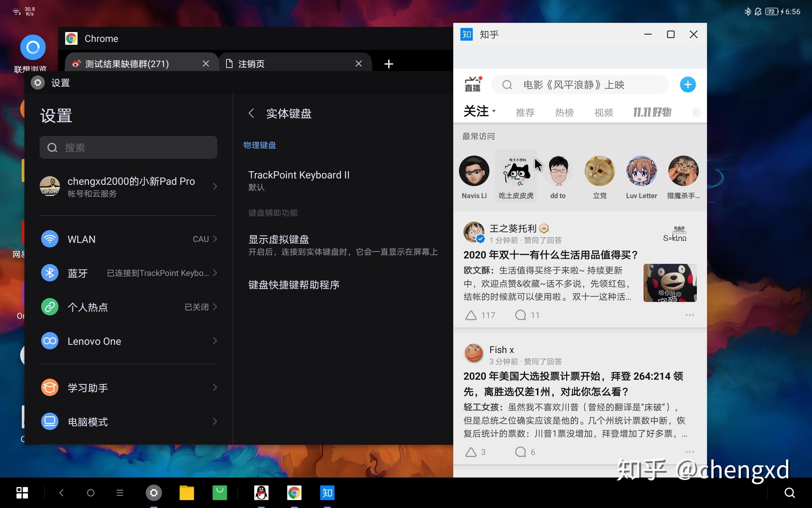This screenshot has width=812, height=508.
Task: Open 猎魔杀手 avatar
Action: [683, 171]
